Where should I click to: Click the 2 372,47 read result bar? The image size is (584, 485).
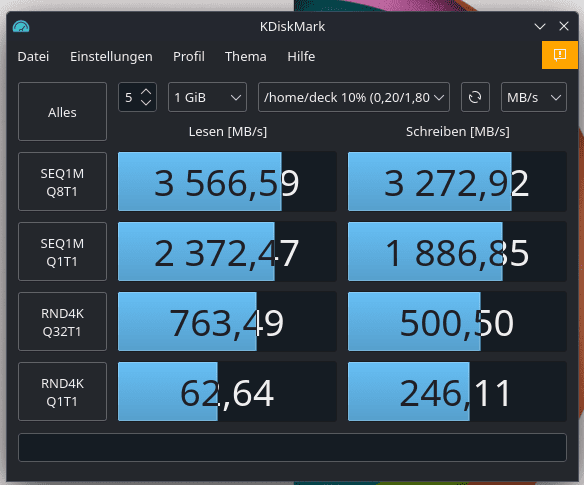click(x=227, y=252)
